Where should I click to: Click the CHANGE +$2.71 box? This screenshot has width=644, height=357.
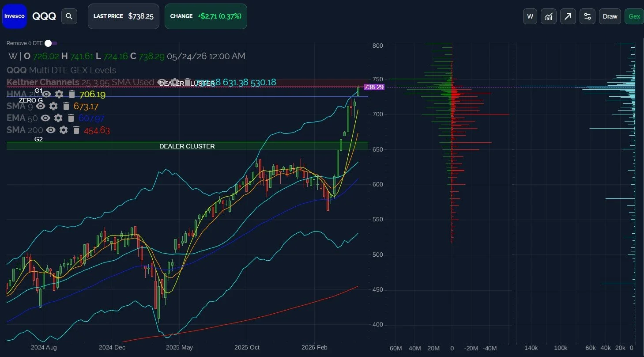[206, 16]
